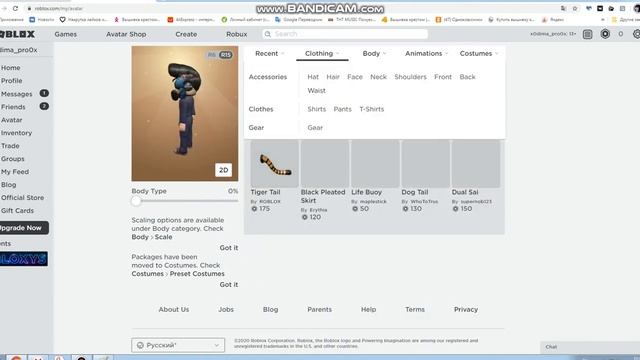Adjust the Body Type slider handle
The height and width of the screenshot is (360, 640).
(136, 201)
